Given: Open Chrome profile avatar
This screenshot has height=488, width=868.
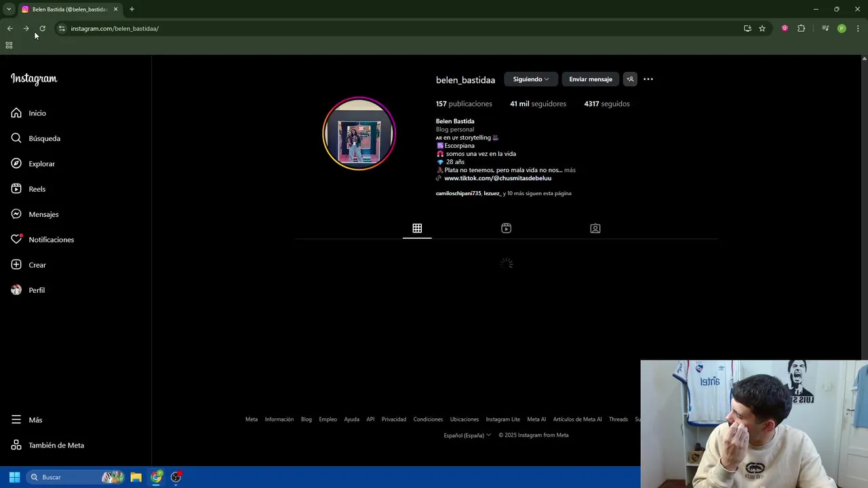Looking at the screenshot, I should [x=842, y=28].
